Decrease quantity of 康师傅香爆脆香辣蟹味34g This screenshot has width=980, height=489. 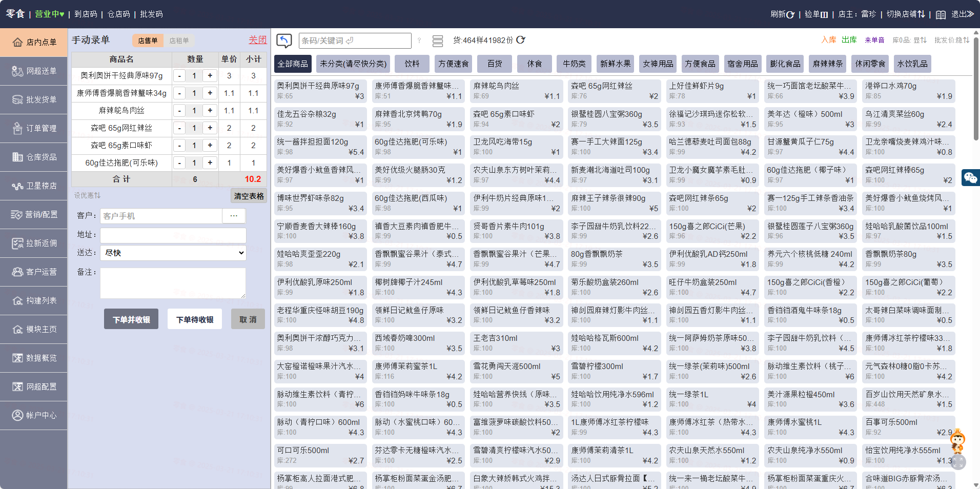pos(179,93)
